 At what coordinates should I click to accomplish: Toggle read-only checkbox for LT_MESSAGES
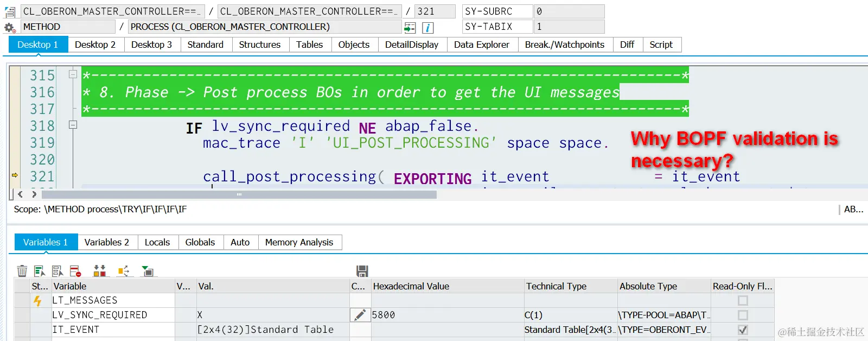(x=743, y=300)
